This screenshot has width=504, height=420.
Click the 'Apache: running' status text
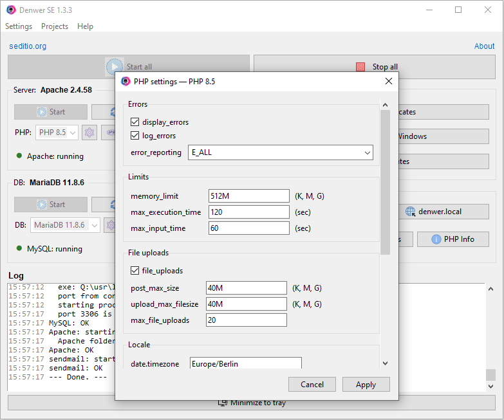click(55, 156)
